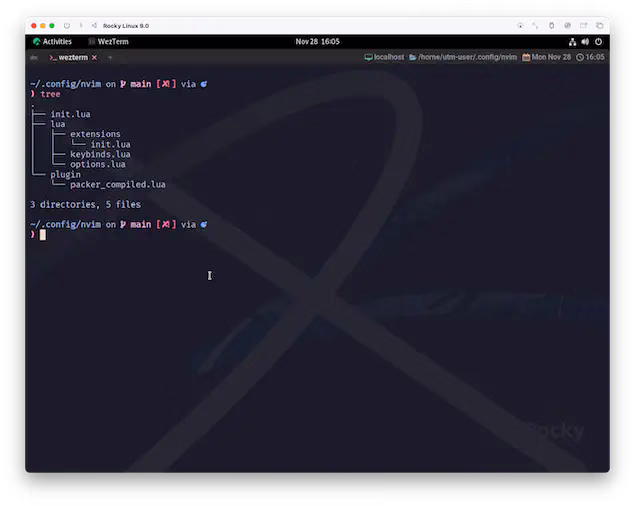This screenshot has height=506, width=635.
Task: Click the lua directory entry
Action: tap(58, 124)
